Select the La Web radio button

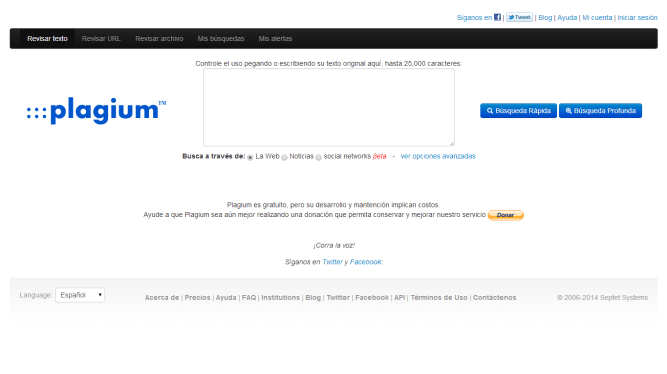click(250, 157)
